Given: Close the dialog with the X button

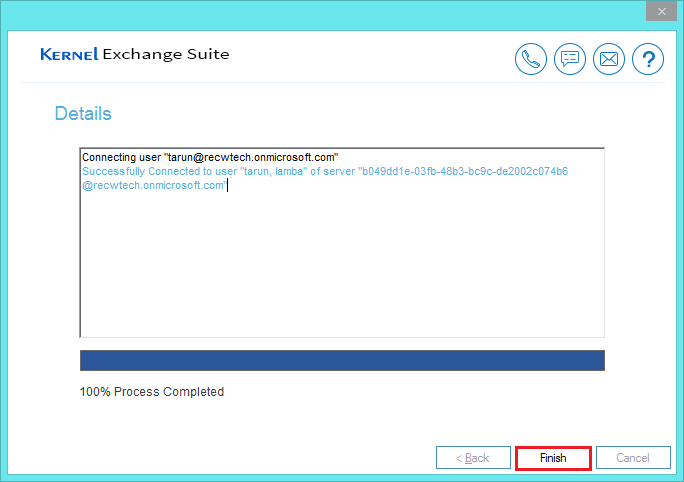Looking at the screenshot, I should click(661, 11).
